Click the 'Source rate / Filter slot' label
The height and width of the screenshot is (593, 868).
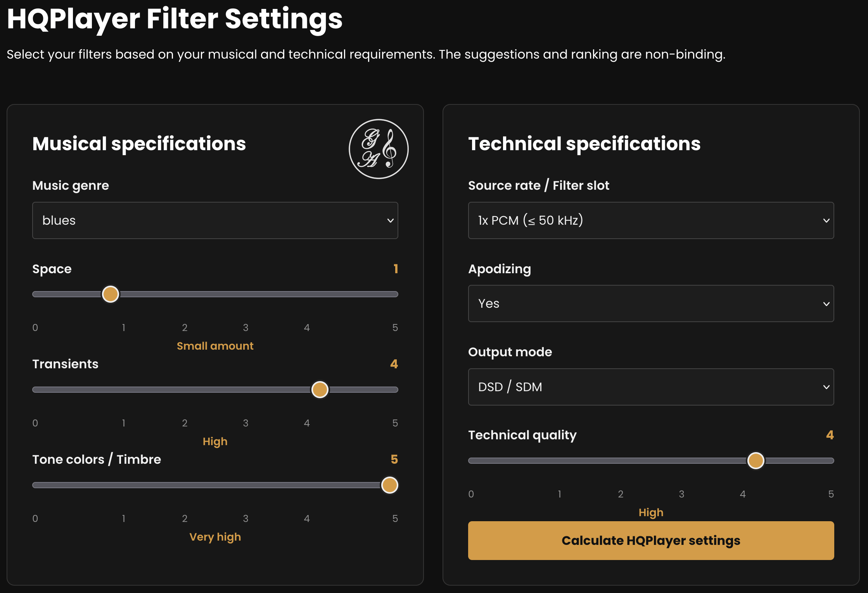pyautogui.click(x=539, y=186)
